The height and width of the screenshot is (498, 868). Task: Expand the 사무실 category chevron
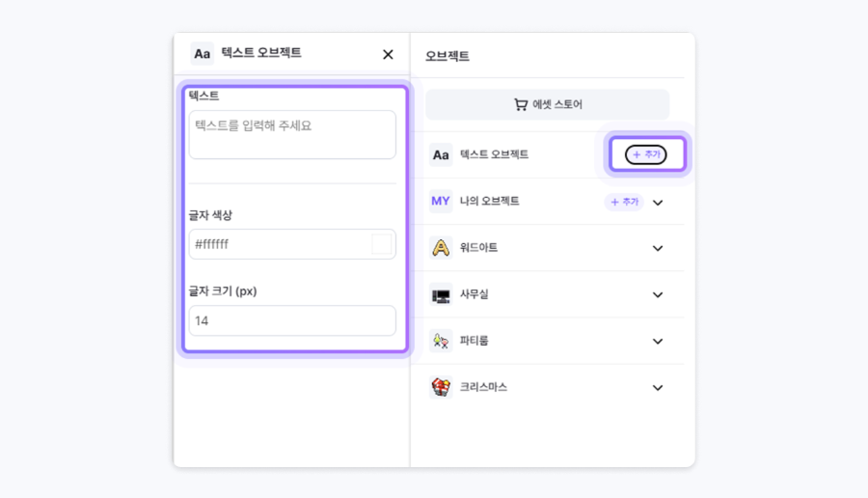tap(658, 294)
